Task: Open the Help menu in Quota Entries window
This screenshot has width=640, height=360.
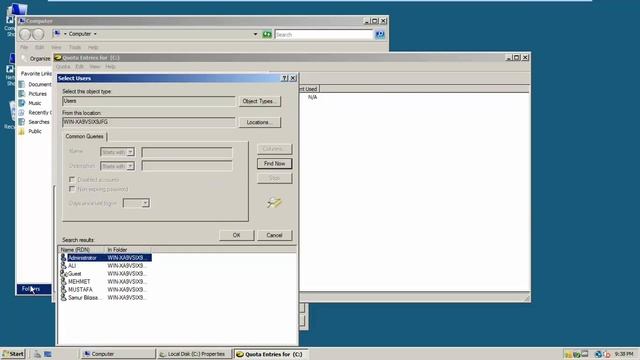Action: (x=110, y=67)
